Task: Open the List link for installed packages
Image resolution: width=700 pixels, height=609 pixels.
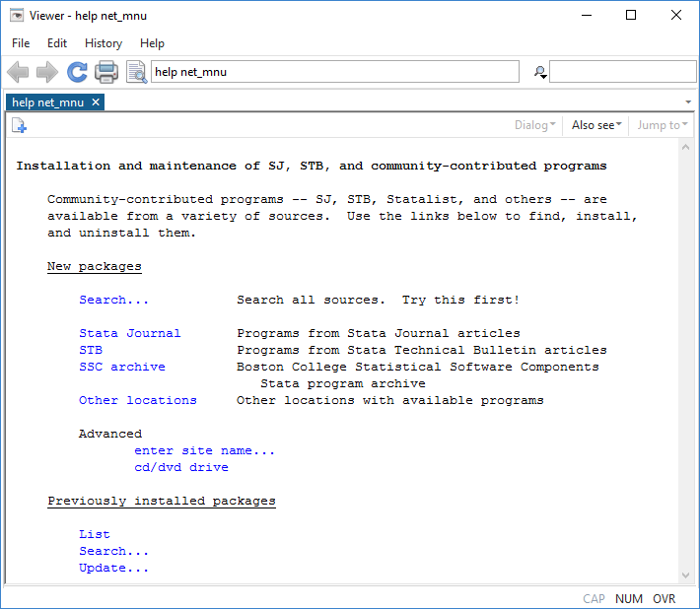Action: 95,534
